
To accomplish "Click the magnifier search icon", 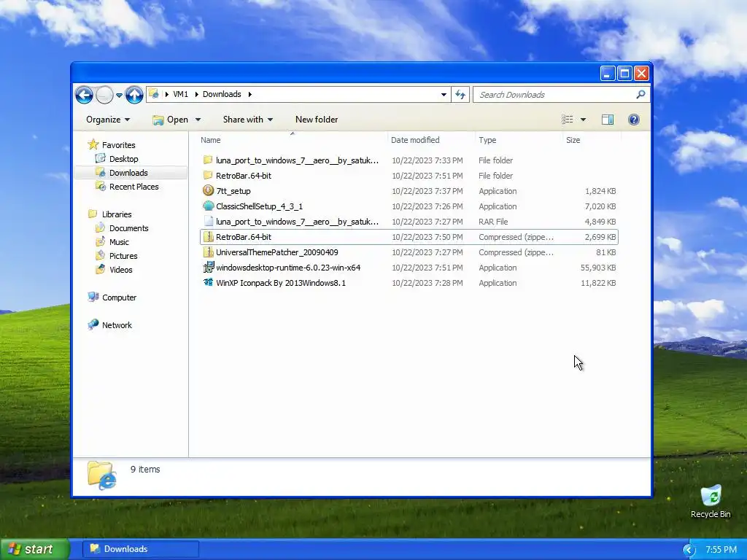I will point(640,94).
